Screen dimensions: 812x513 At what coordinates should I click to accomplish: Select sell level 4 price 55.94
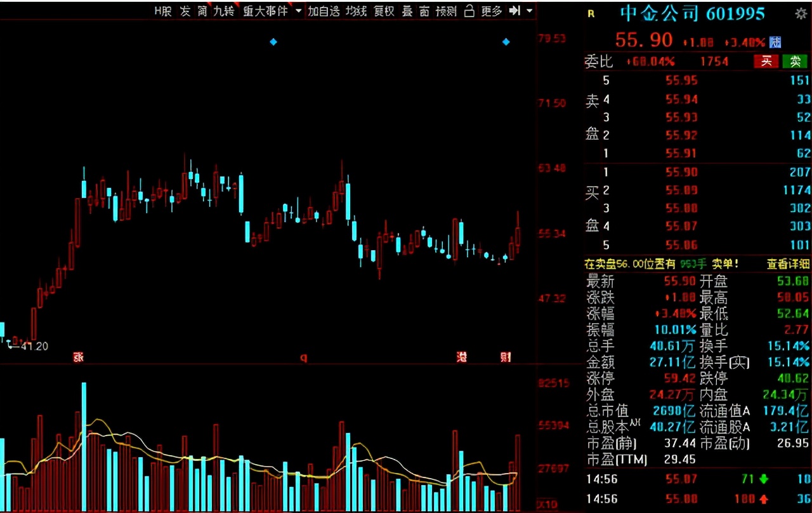point(682,99)
